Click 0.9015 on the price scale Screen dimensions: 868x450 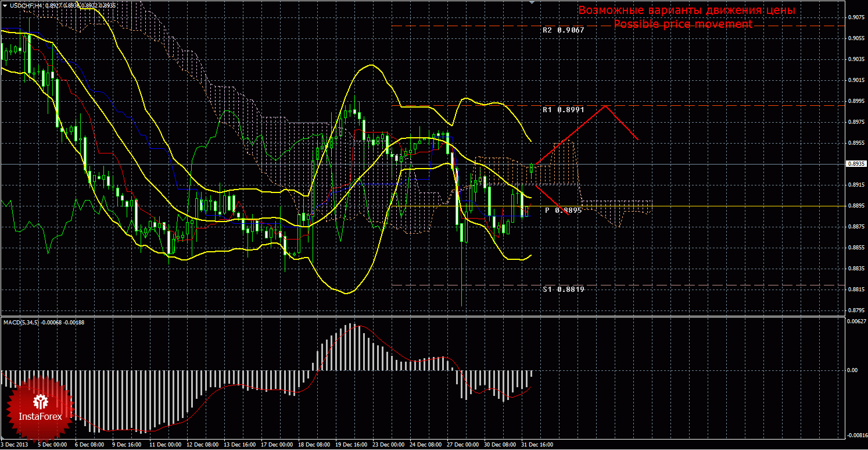tap(855, 80)
